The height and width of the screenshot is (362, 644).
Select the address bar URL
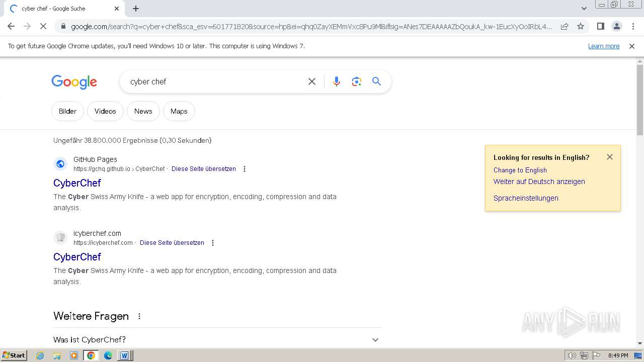tap(311, 26)
